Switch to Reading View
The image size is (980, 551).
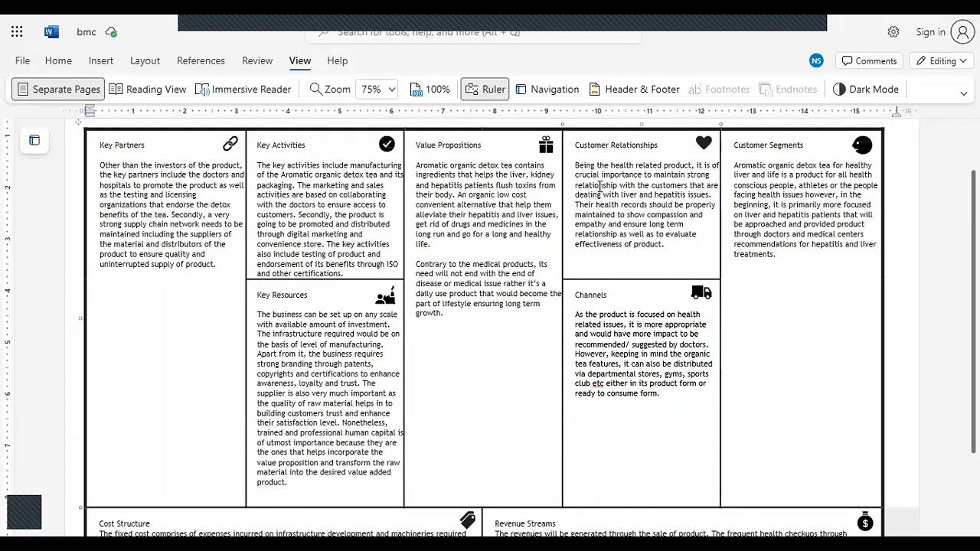(148, 90)
